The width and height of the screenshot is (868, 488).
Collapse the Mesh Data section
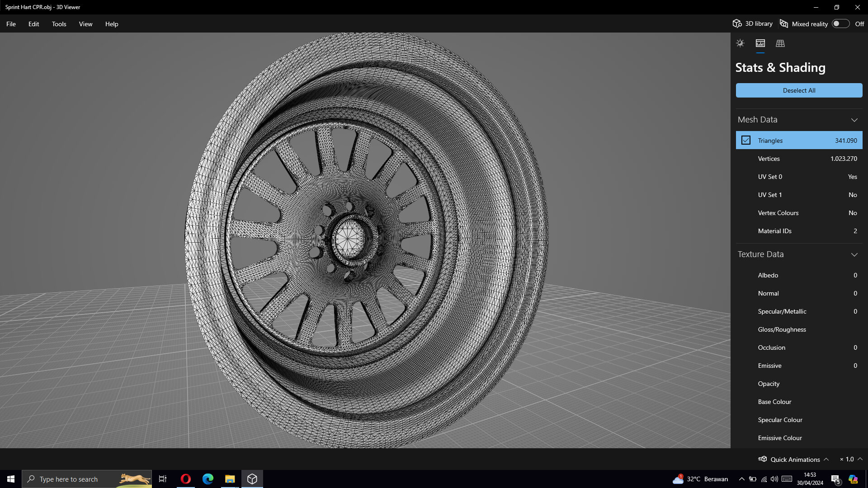[854, 120]
